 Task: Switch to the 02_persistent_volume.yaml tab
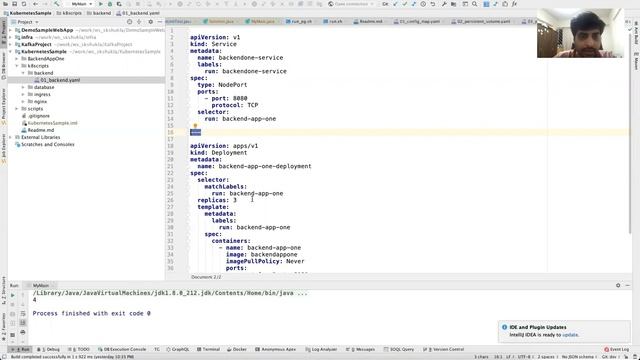click(x=483, y=21)
